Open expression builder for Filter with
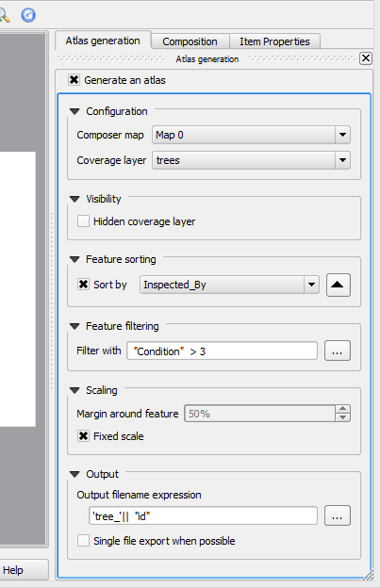Screen dimensions: 381x588 tap(337, 351)
